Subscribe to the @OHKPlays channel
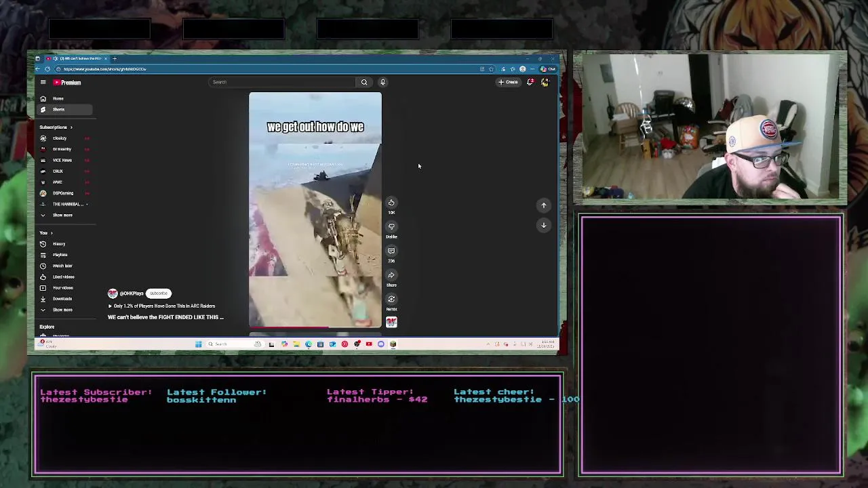Image resolution: width=868 pixels, height=488 pixels. tap(159, 293)
